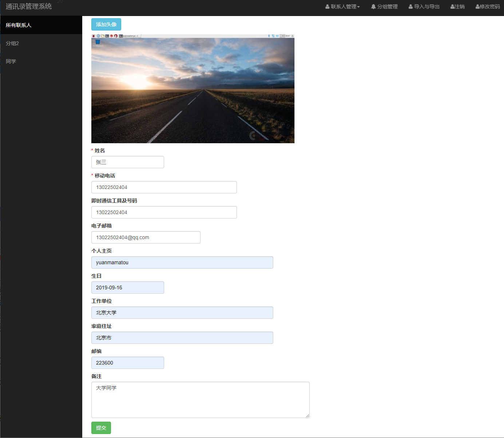
Task: Select the 电子邮箱 input box
Action: 146,237
